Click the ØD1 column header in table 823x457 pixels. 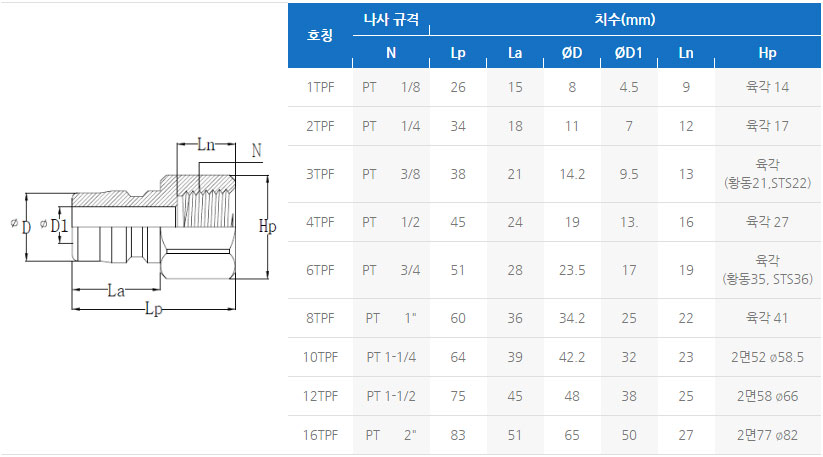point(629,53)
